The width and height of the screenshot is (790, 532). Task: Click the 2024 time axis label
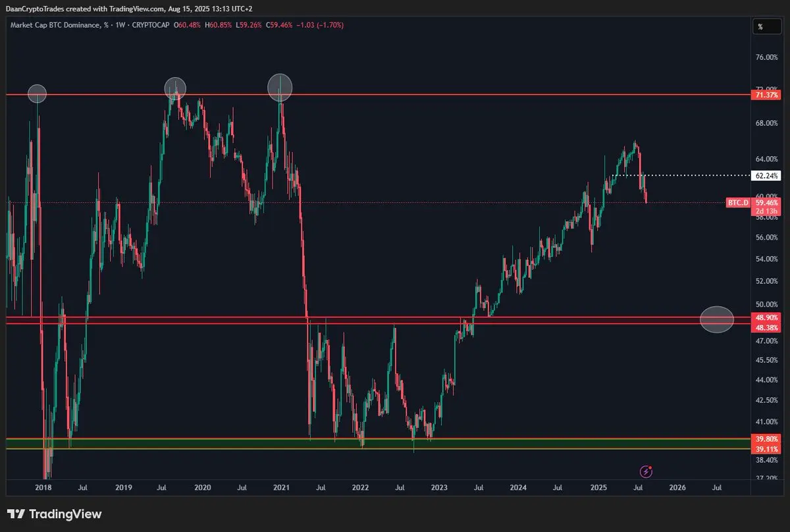tap(518, 488)
